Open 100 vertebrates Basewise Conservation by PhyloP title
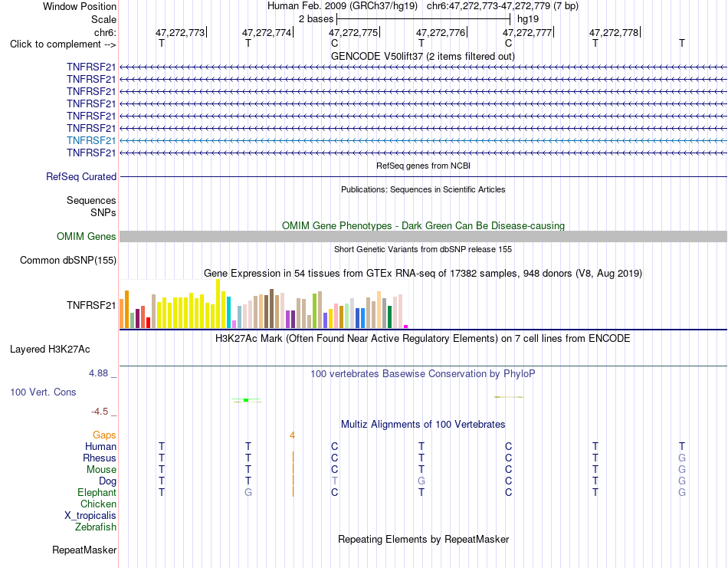This screenshot has height=568, width=728. [x=423, y=374]
